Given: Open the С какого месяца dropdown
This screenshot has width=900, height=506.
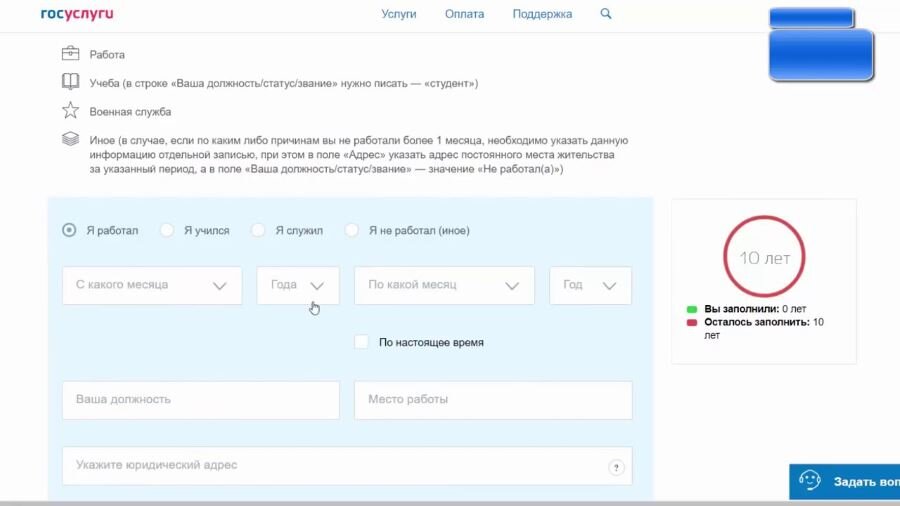Looking at the screenshot, I should click(152, 285).
